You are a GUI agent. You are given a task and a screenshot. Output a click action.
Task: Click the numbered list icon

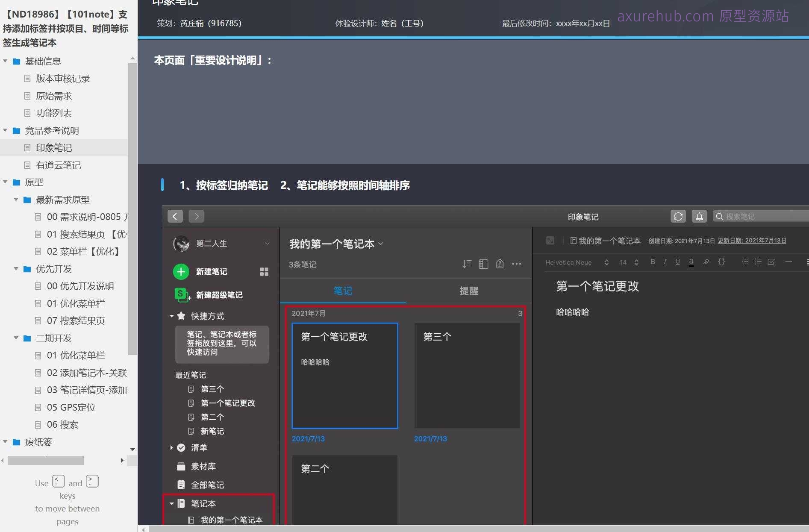[x=758, y=262]
